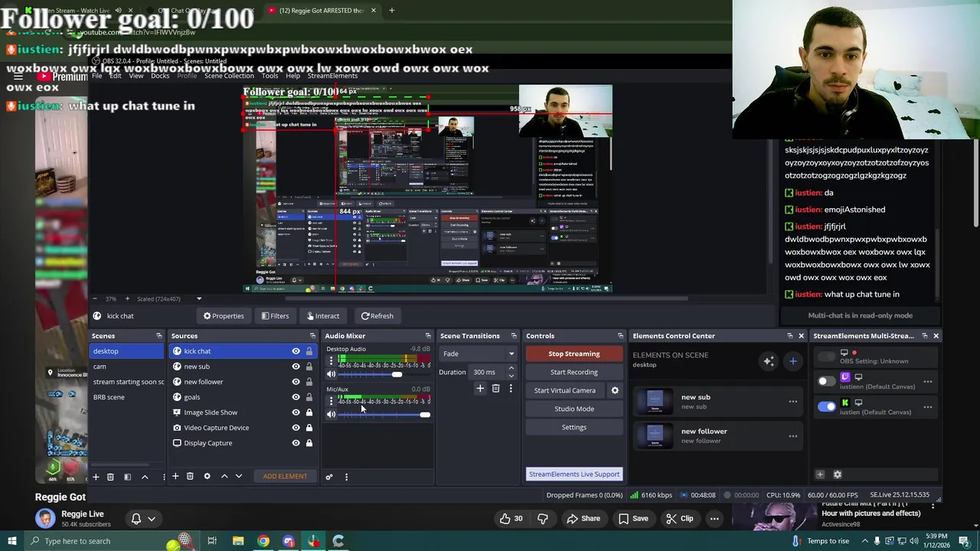This screenshot has width=980, height=551.
Task: Open scene filters icon in Scenes panel
Action: click(x=127, y=477)
